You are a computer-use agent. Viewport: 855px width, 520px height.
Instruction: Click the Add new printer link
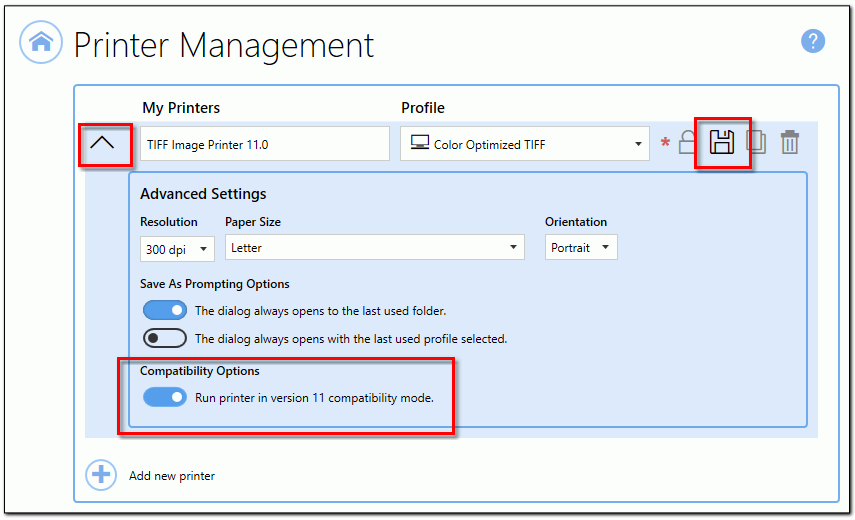[172, 476]
